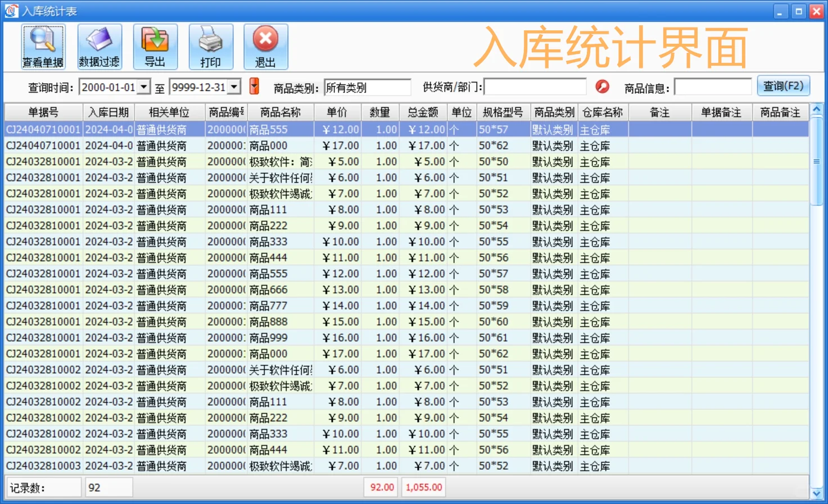Viewport: 828px width, 504px height.
Task: Click inside the 供货商/部门 input box
Action: pyautogui.click(x=534, y=87)
